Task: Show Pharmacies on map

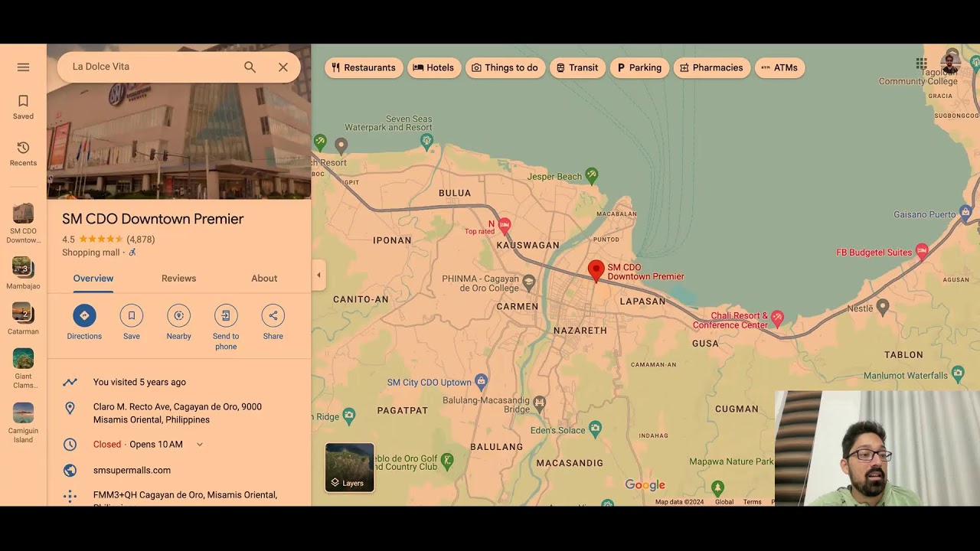Action: point(711,67)
